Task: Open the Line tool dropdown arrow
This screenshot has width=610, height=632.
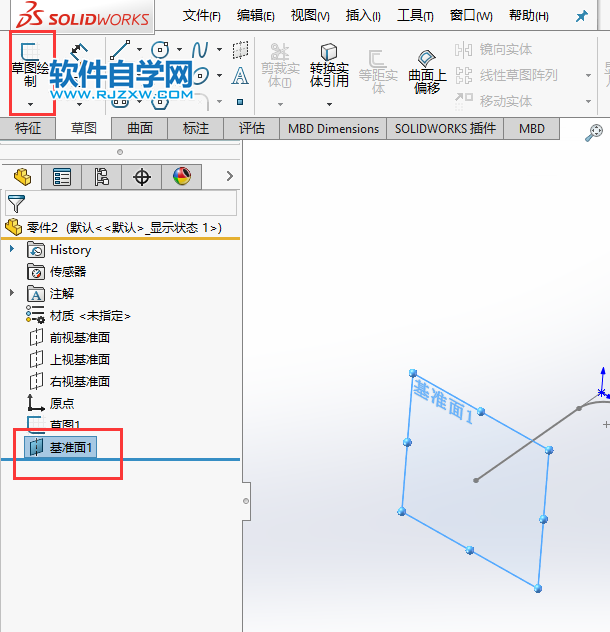Action: pyautogui.click(x=139, y=50)
